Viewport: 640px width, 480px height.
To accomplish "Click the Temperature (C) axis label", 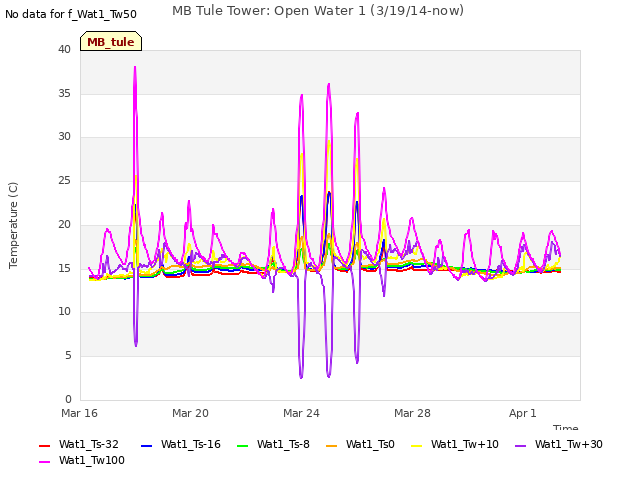I will [x=13, y=225].
